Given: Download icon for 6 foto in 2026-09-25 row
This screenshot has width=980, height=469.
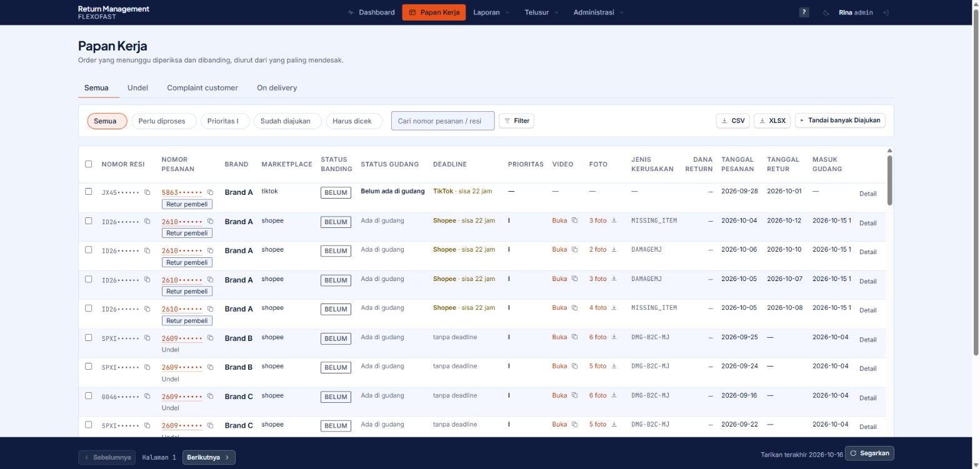Looking at the screenshot, I should click(x=614, y=337).
